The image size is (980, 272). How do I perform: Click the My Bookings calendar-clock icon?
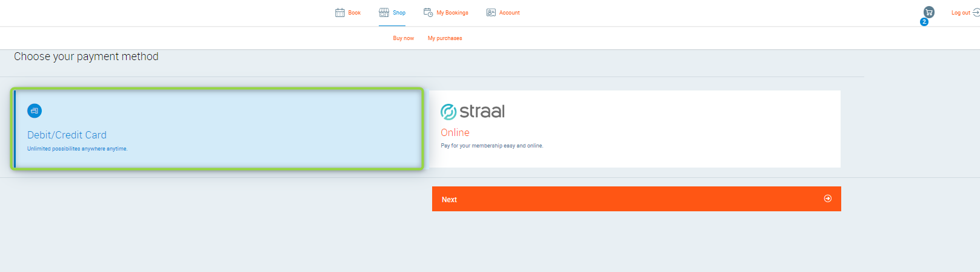point(428,13)
